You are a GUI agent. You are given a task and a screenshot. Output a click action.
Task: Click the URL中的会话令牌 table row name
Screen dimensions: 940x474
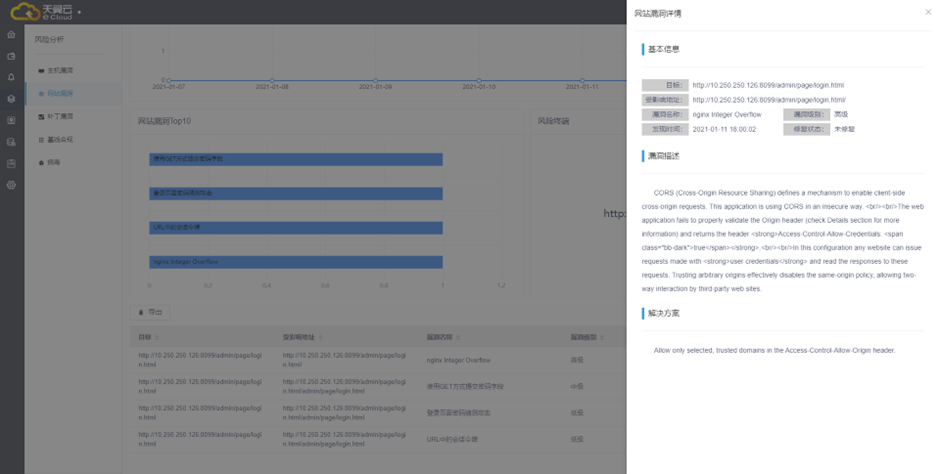452,439
